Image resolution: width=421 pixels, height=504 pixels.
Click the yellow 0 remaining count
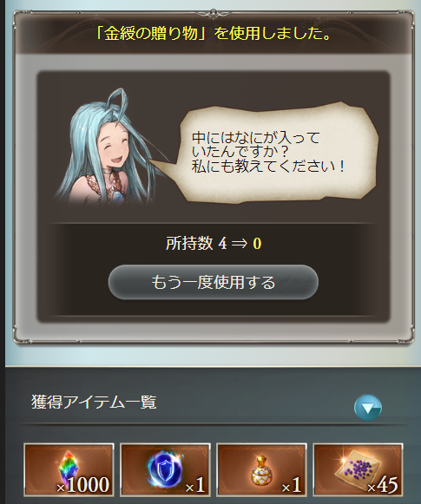click(x=257, y=244)
